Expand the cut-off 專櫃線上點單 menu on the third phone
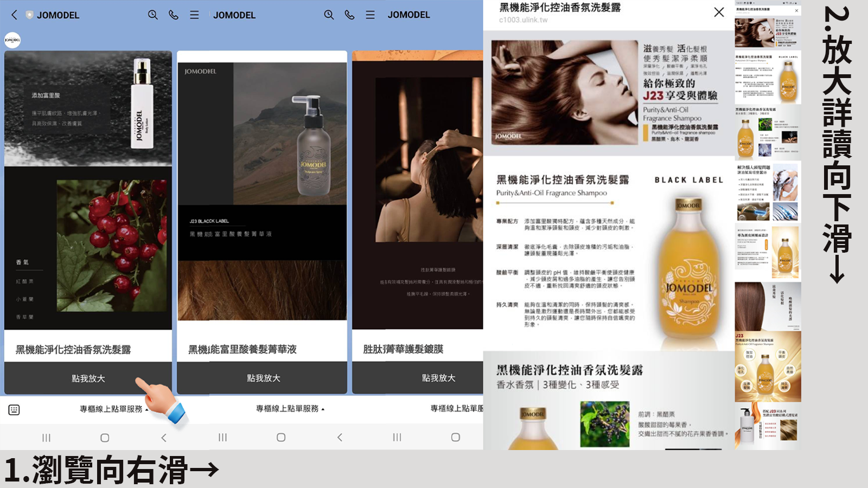The height and width of the screenshot is (488, 868). (x=456, y=409)
